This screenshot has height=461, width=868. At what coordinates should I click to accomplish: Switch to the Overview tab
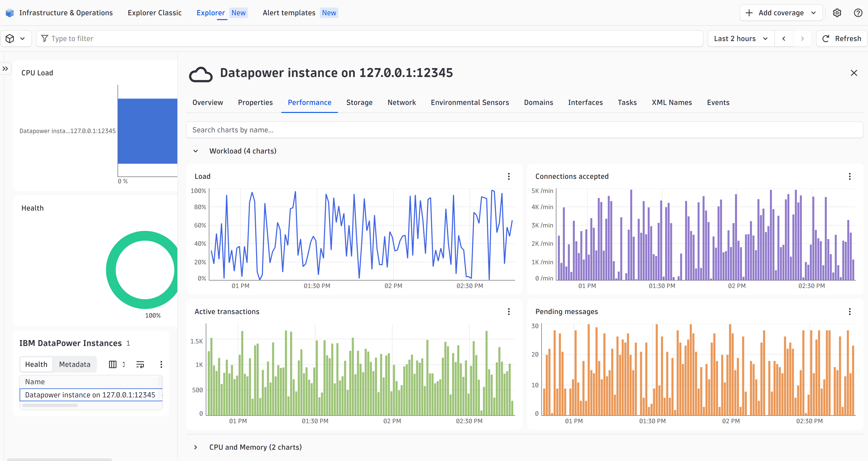tap(208, 102)
